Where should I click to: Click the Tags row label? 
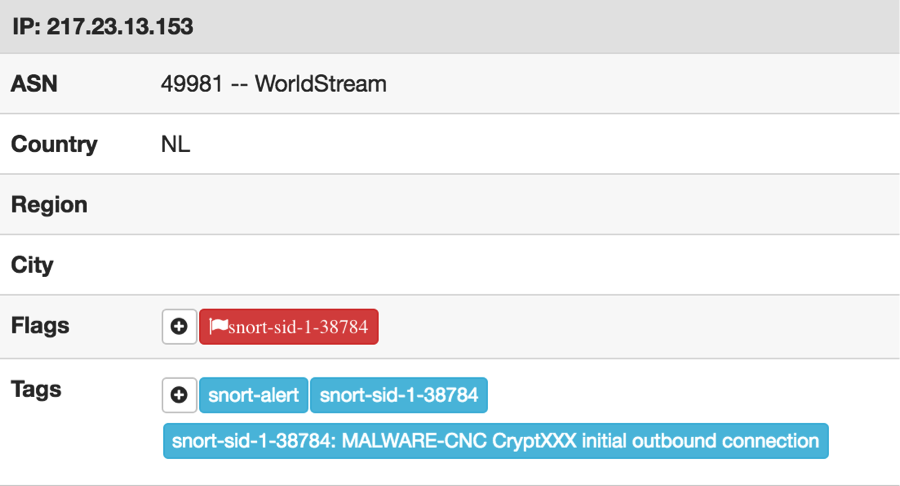[36, 390]
